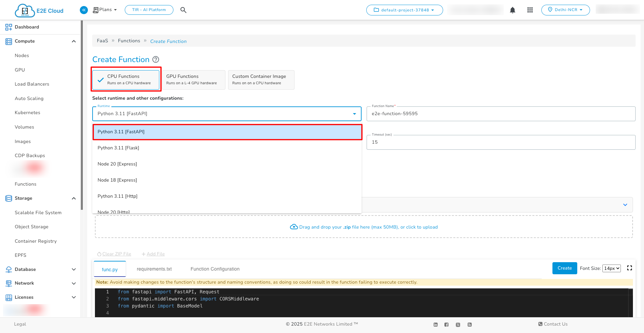Viewport: 644px width, 333px height.
Task: Click the Compute server icon
Action: tap(9, 41)
